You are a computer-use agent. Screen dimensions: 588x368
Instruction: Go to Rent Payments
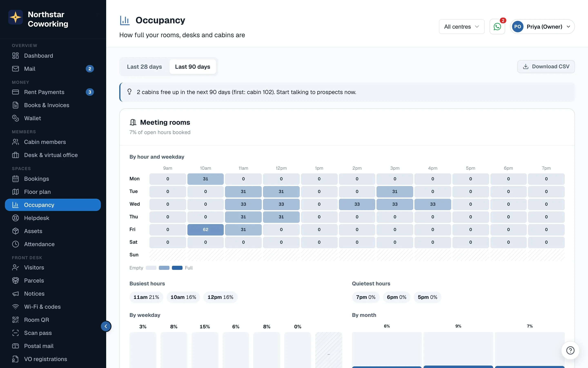point(53,92)
